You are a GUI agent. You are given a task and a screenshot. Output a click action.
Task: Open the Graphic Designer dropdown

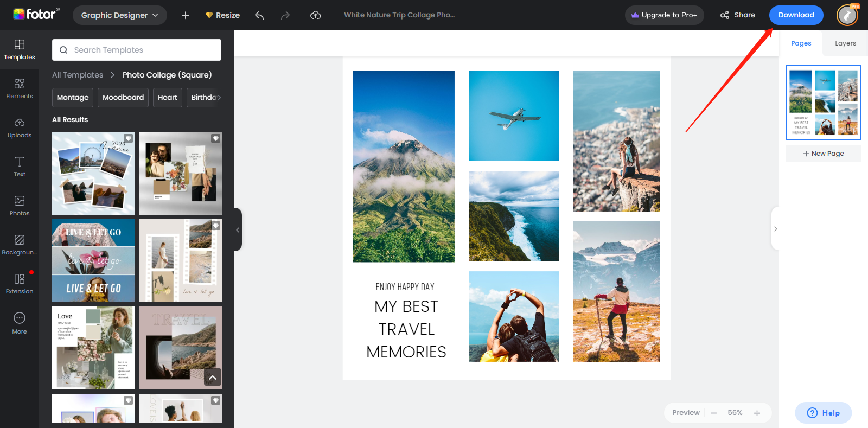click(120, 15)
